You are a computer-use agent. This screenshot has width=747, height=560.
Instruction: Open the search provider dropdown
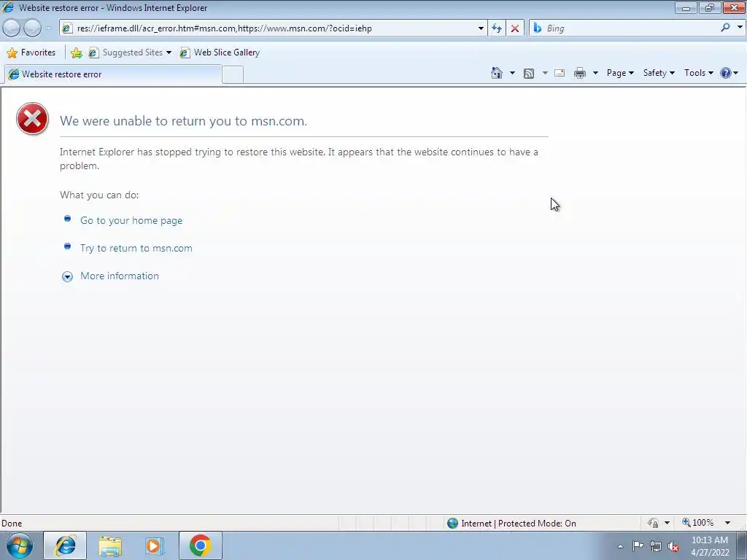pos(740,28)
